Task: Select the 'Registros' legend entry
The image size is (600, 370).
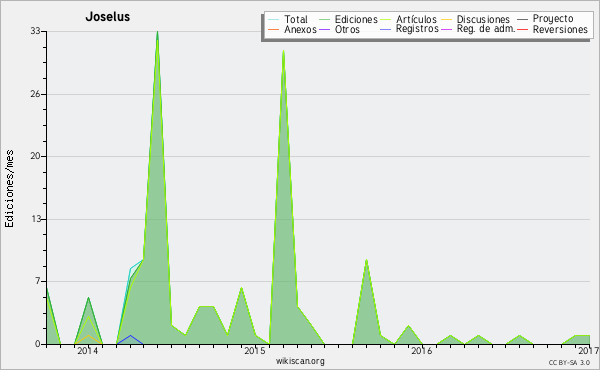Action: pyautogui.click(x=417, y=29)
